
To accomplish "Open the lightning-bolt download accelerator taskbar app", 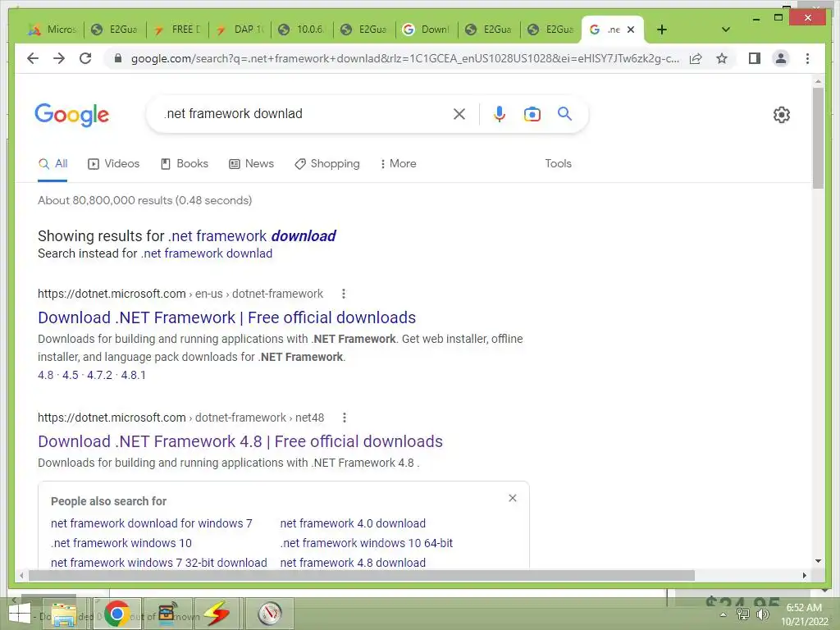I will tap(217, 614).
